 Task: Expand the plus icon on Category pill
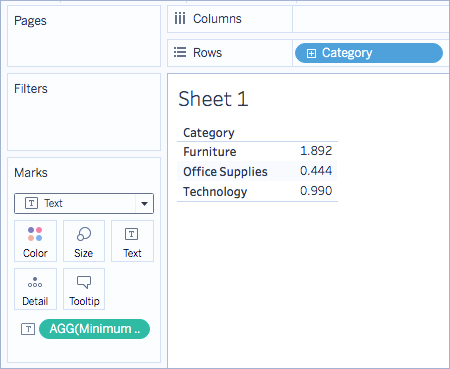tap(311, 53)
